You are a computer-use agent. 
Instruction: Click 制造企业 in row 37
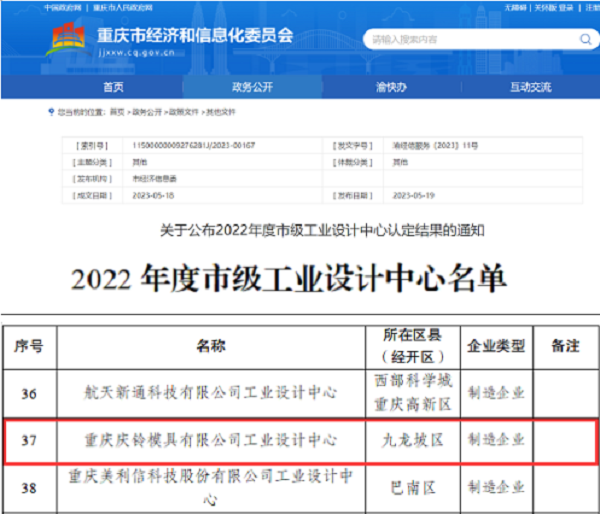(x=496, y=440)
